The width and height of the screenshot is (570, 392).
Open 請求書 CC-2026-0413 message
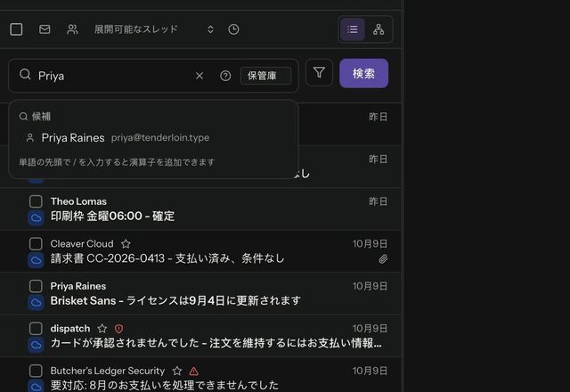tap(167, 258)
